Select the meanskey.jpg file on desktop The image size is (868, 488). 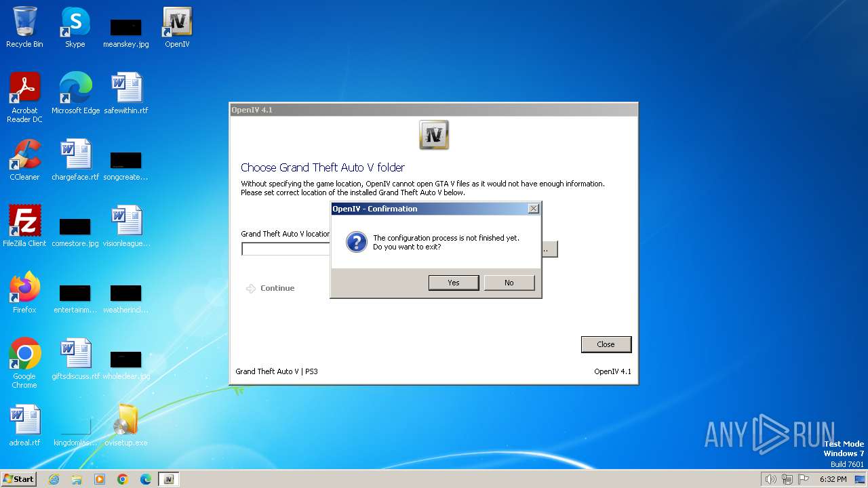126,31
